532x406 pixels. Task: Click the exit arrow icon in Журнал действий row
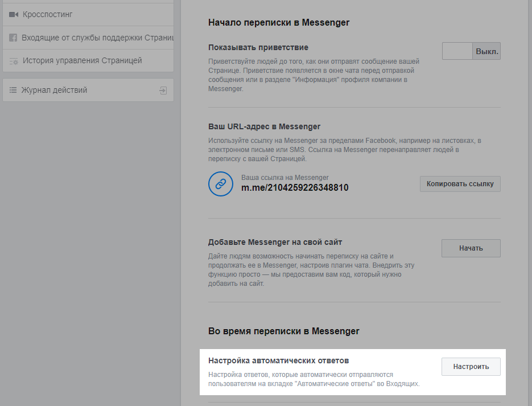163,90
